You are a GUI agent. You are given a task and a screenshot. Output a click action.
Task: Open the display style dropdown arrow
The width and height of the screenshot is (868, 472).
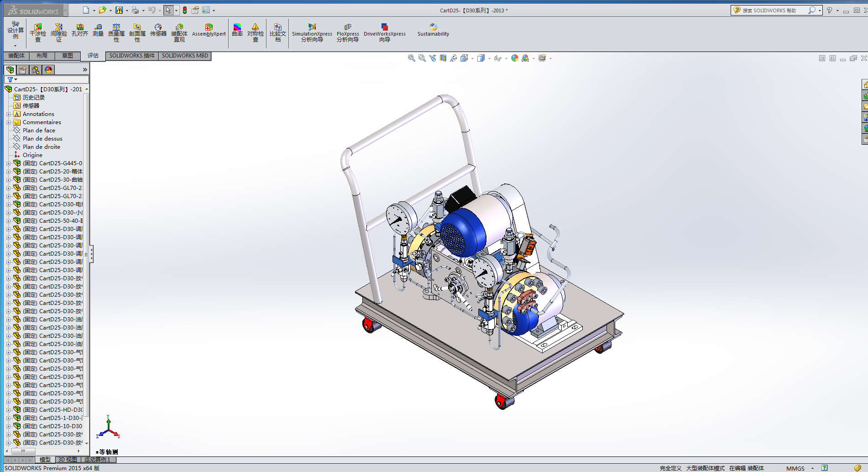489,58
